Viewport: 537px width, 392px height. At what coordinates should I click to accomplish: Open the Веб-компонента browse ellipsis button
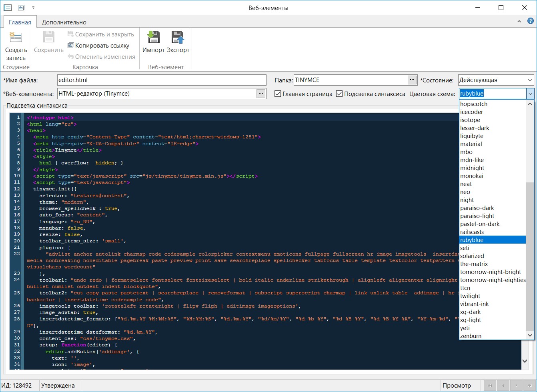point(261,94)
